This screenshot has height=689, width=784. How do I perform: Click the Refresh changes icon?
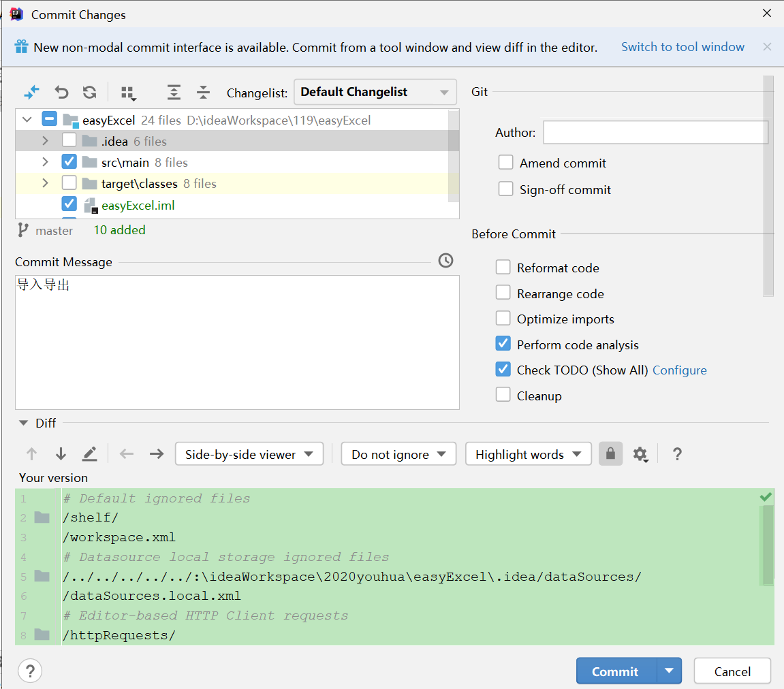coord(89,93)
